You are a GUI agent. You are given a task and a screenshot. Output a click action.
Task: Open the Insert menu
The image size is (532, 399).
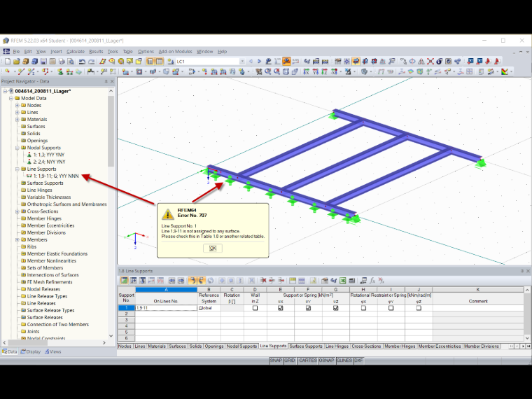tap(56, 52)
